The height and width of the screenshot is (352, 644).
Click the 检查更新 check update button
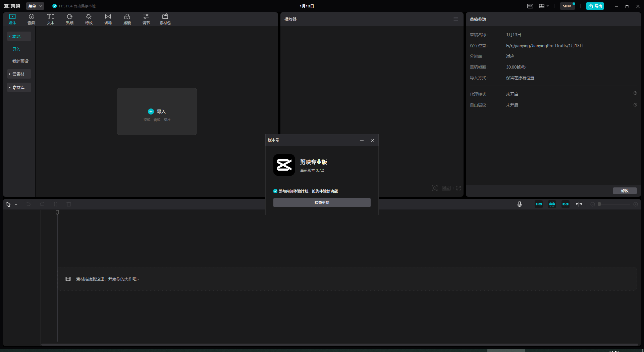[322, 203]
